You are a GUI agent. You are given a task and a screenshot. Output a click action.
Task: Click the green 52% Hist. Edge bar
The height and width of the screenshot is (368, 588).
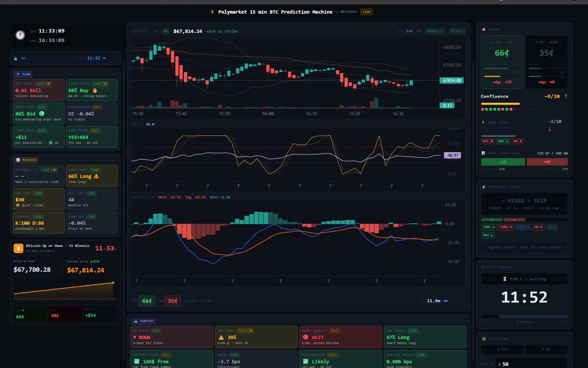(x=503, y=162)
